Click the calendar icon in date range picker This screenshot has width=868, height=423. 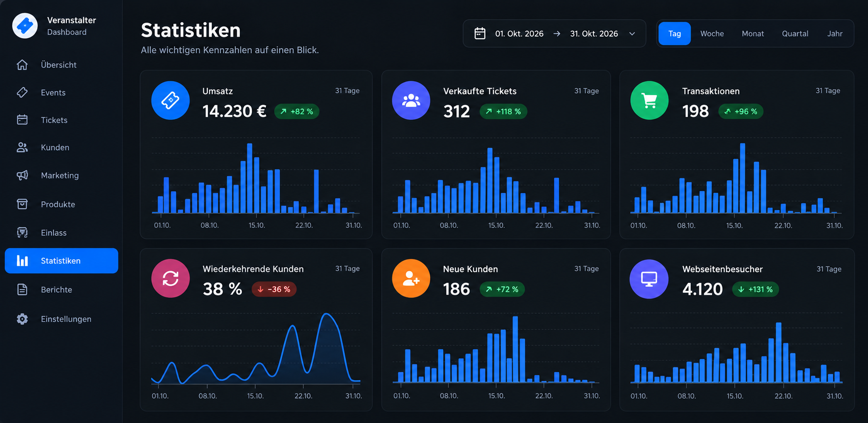480,33
